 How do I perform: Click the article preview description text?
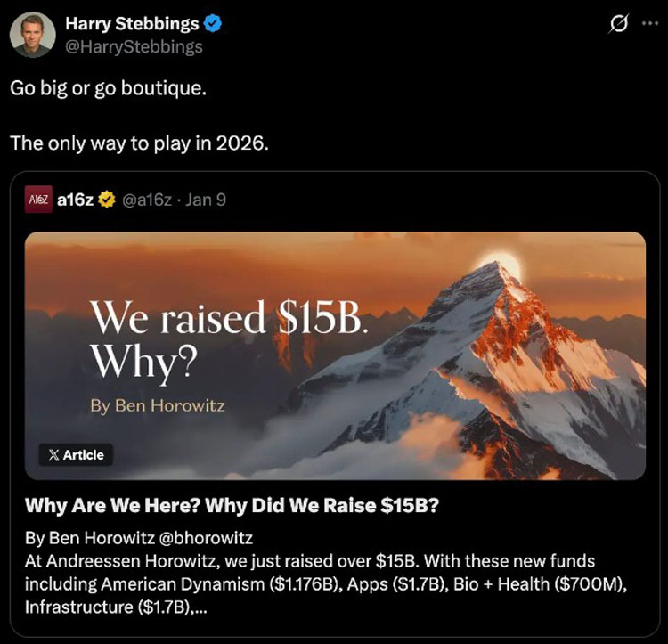pyautogui.click(x=326, y=584)
